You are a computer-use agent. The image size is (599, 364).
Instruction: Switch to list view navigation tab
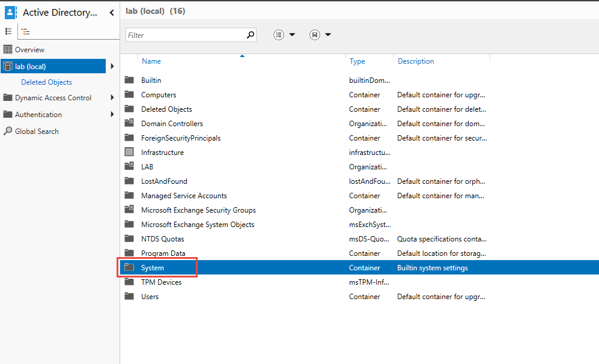[x=8, y=31]
